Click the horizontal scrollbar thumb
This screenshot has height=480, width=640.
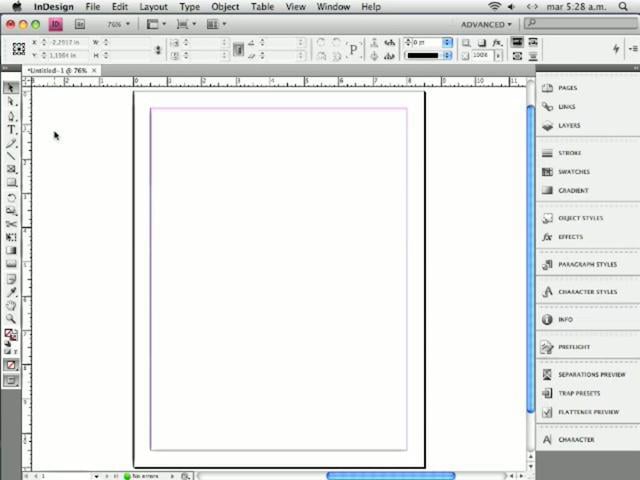pos(391,476)
